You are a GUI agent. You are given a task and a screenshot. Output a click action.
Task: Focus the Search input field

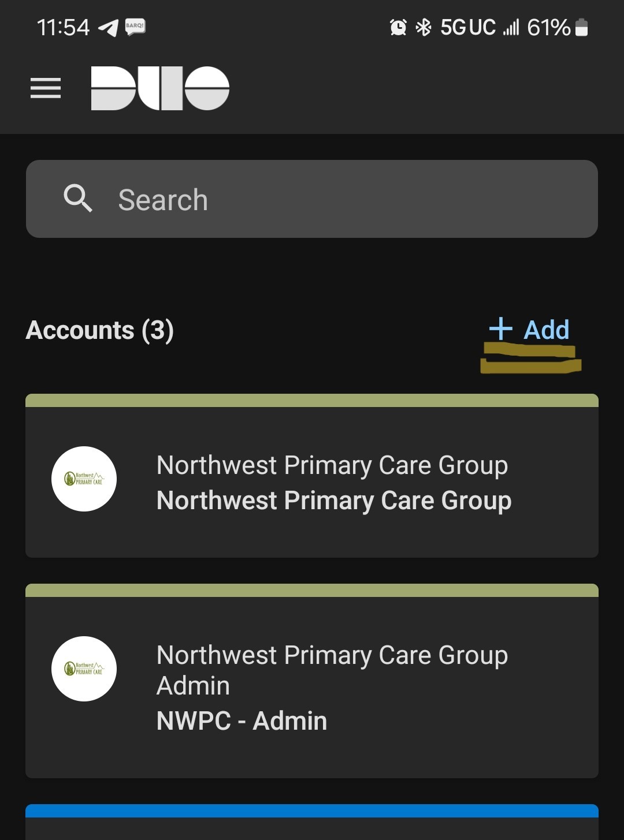[x=312, y=199]
